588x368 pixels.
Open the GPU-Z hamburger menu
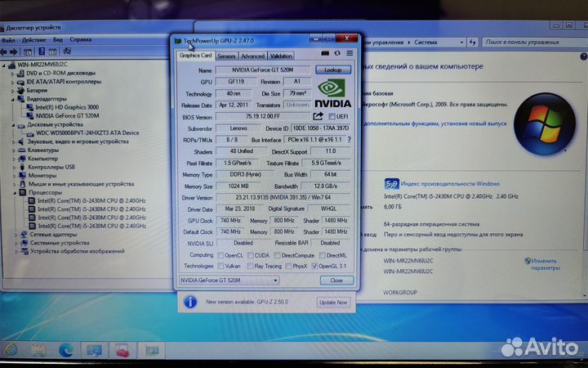point(350,54)
